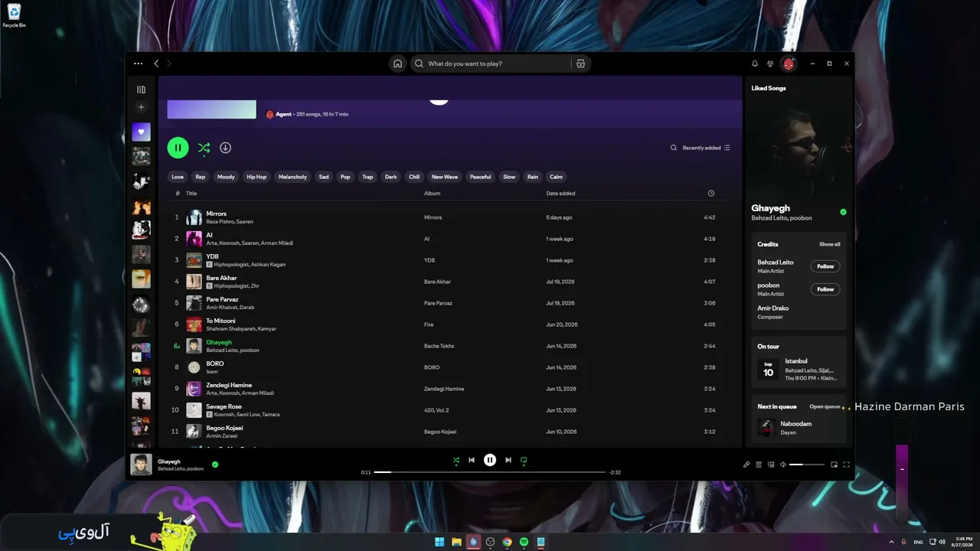Select the Chill filter chip
Image resolution: width=980 pixels, height=551 pixels.
[x=414, y=177]
